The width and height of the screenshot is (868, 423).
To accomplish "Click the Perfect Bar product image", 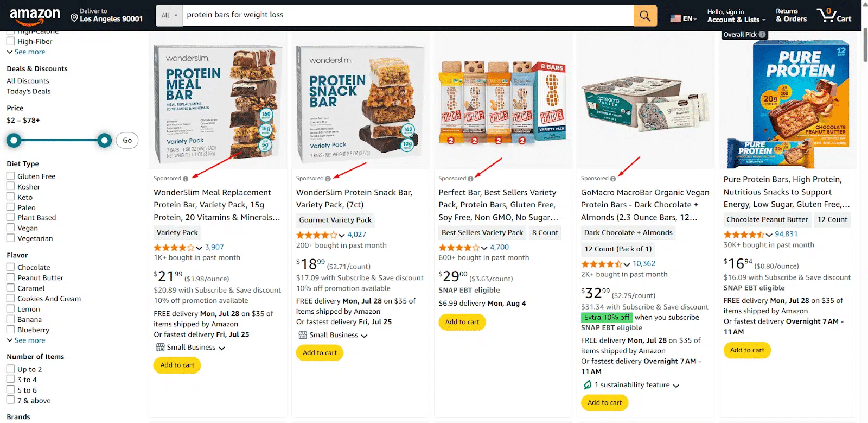I will [x=503, y=101].
